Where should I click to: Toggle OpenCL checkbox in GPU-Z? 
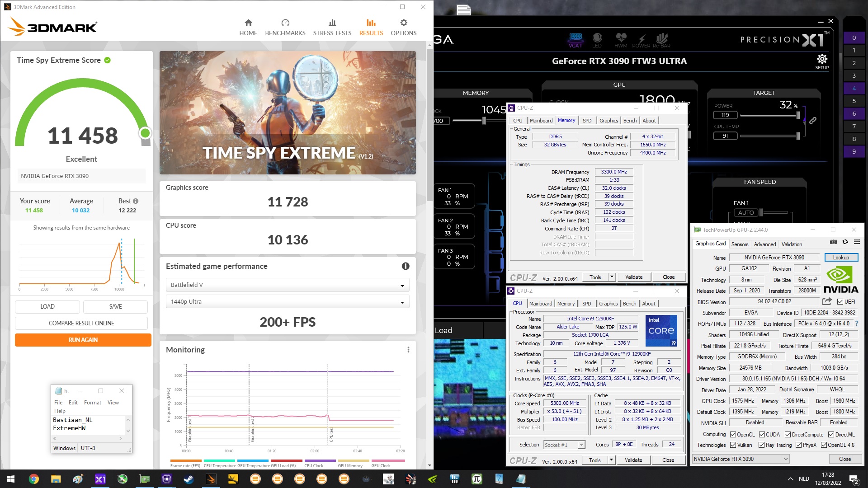(x=733, y=435)
